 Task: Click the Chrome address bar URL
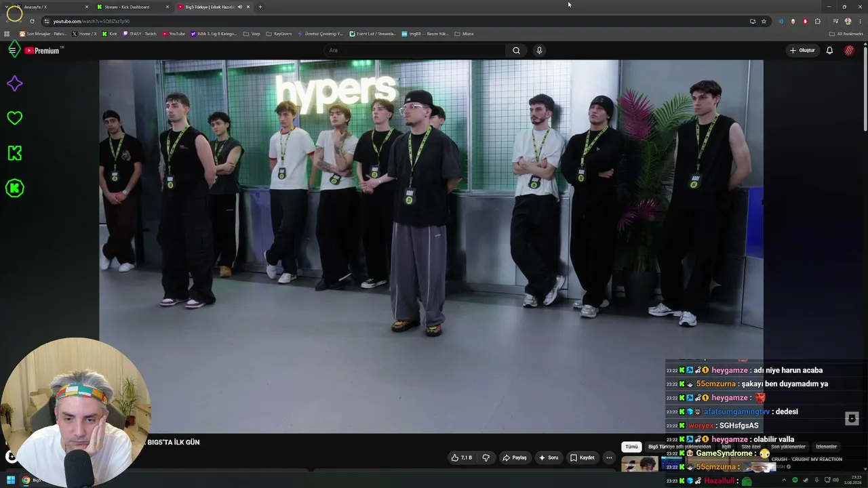click(x=92, y=21)
